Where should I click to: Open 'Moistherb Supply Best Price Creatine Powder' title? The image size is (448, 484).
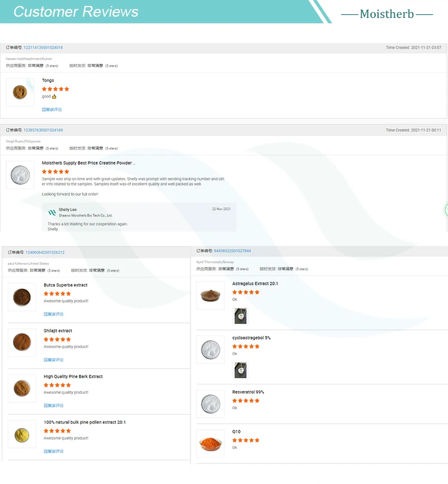click(x=88, y=163)
